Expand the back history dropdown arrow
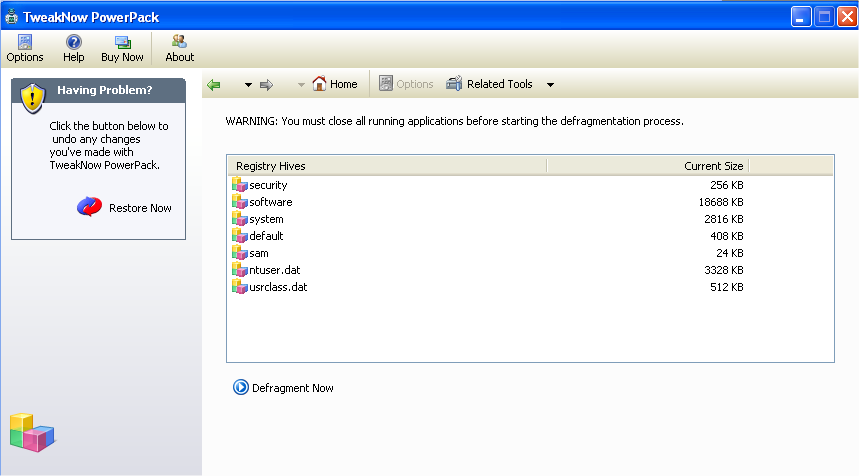Image resolution: width=859 pixels, height=476 pixels. tap(248, 85)
